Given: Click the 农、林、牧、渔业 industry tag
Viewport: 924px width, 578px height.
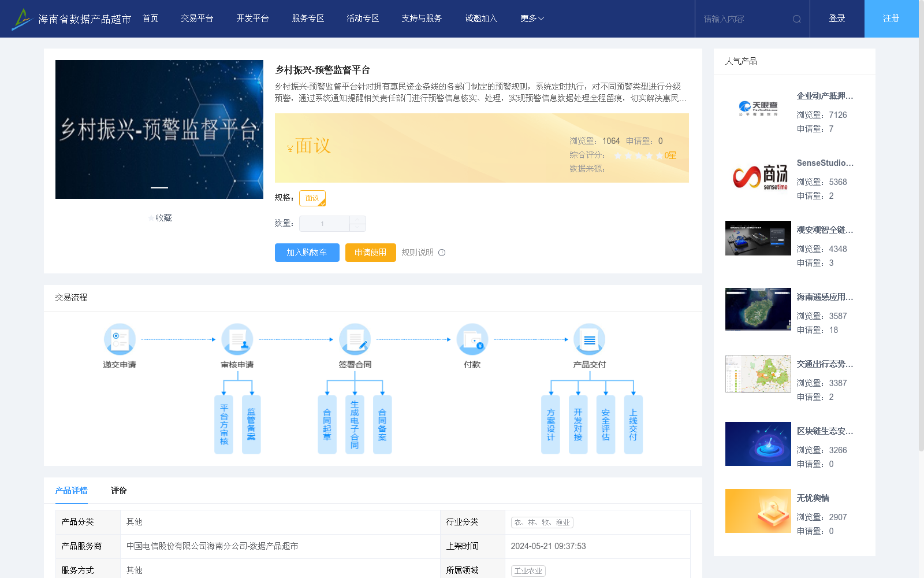Looking at the screenshot, I should (x=542, y=523).
